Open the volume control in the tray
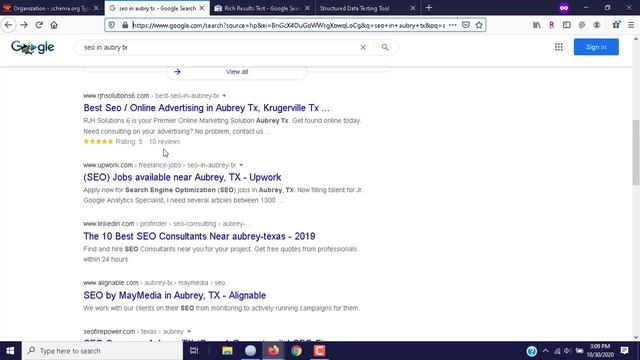 tap(568, 351)
